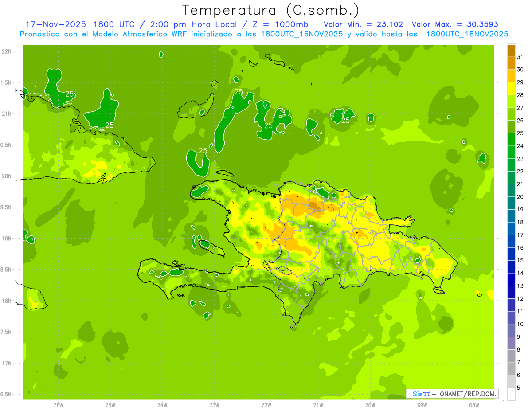Click the colorbar label 23
The width and height of the screenshot is (532, 411).
pos(520,159)
